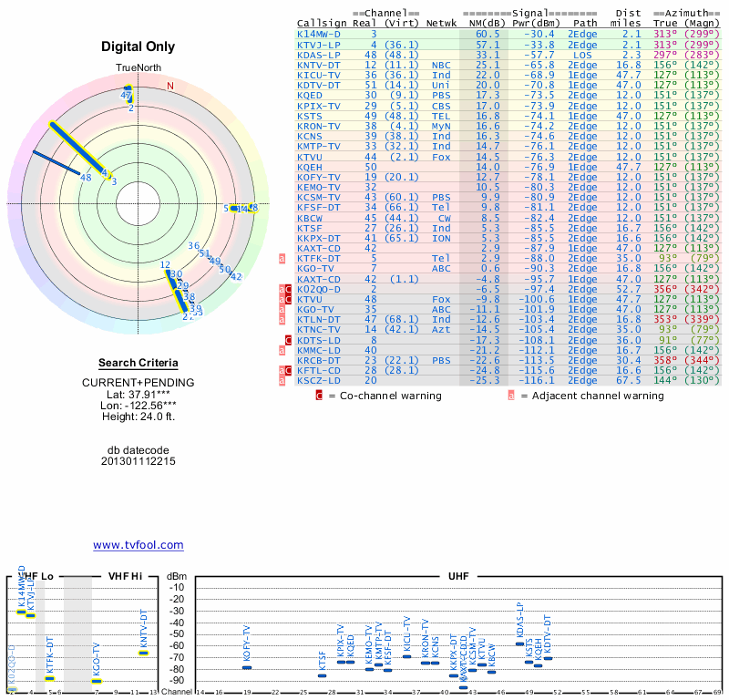Viewport: 729px width, 700px height.
Task: Click the NBC network cell for KNTV-DT
Action: [x=441, y=65]
